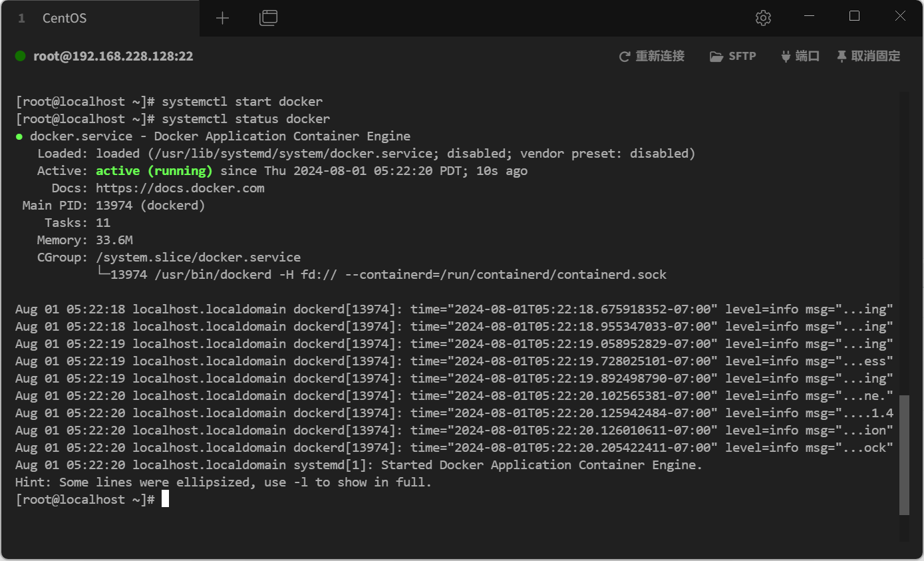Select the CentOS session tab

click(x=100, y=18)
